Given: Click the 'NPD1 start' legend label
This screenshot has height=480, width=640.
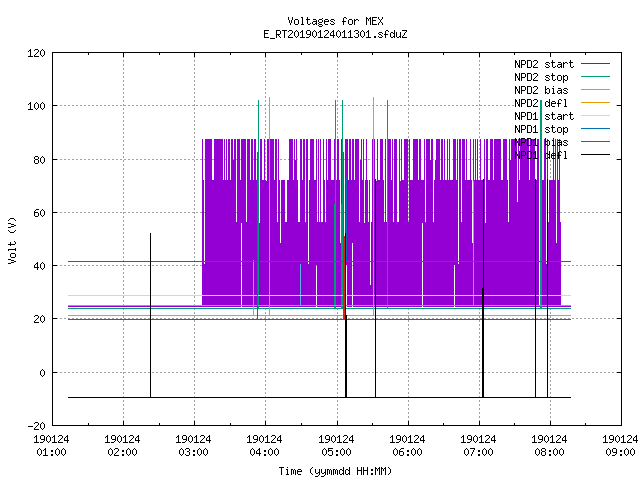Looking at the screenshot, I should click(x=544, y=116).
